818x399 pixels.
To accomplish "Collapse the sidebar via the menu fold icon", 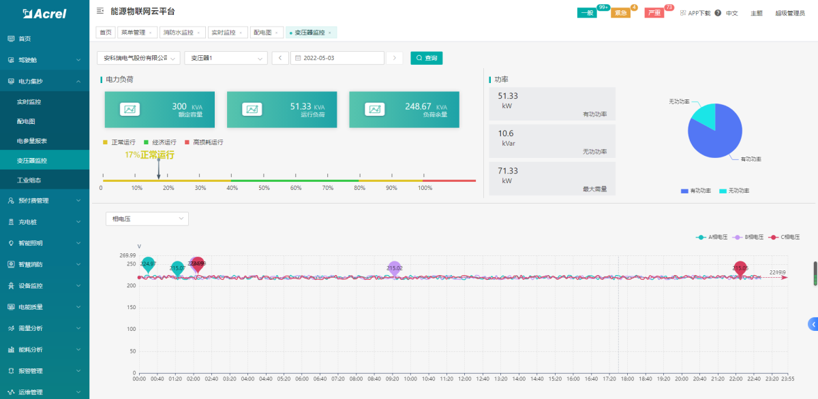I will pos(100,10).
